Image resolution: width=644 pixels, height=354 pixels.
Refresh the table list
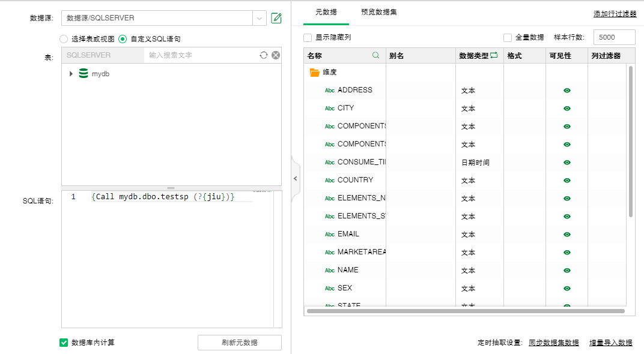tap(263, 55)
